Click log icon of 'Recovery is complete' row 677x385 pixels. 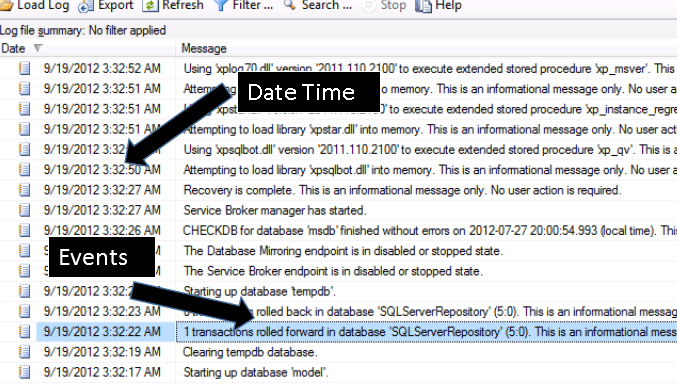click(24, 190)
